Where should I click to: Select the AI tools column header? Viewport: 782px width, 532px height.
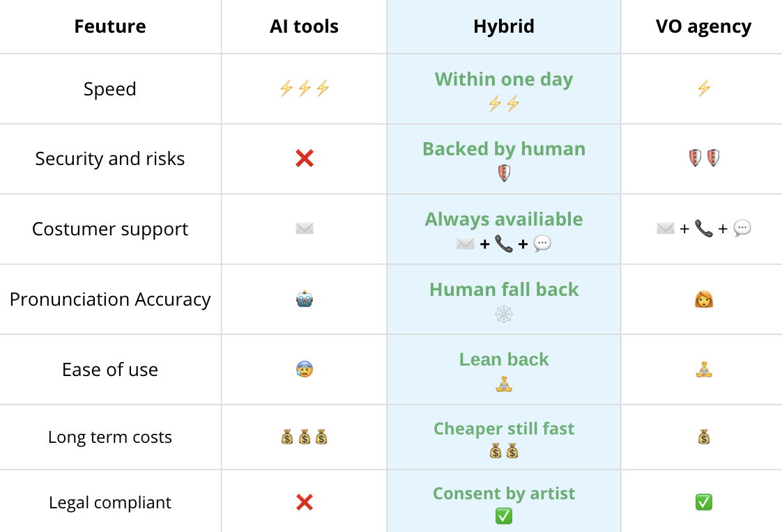pos(304,26)
